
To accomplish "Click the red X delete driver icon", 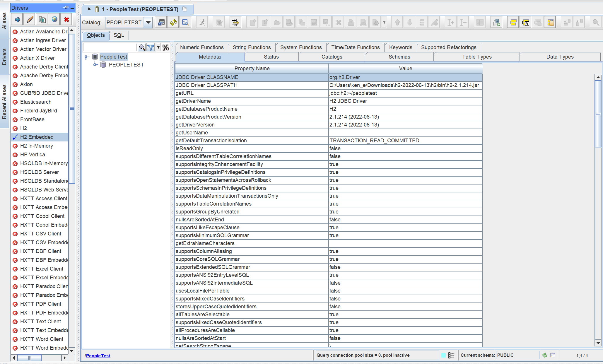I will (66, 20).
